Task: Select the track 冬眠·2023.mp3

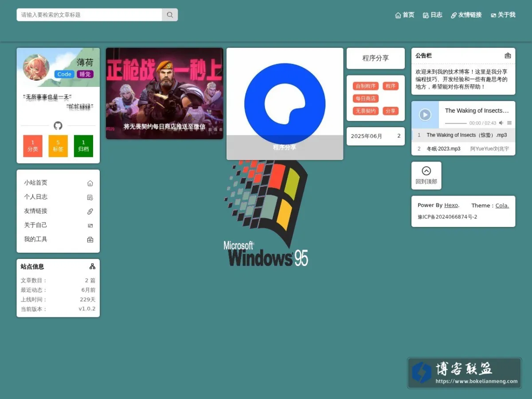Action: pos(464,149)
